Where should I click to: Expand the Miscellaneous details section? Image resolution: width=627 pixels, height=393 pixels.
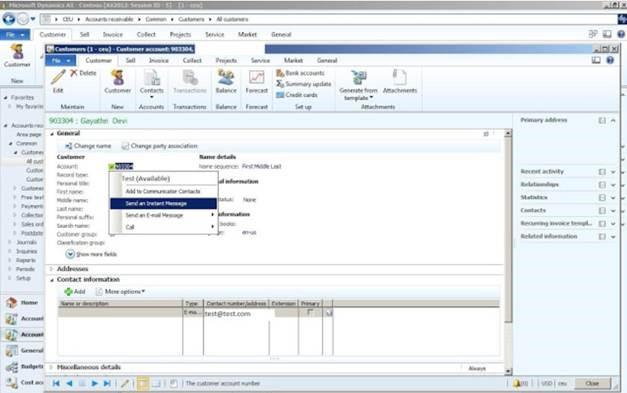point(52,367)
